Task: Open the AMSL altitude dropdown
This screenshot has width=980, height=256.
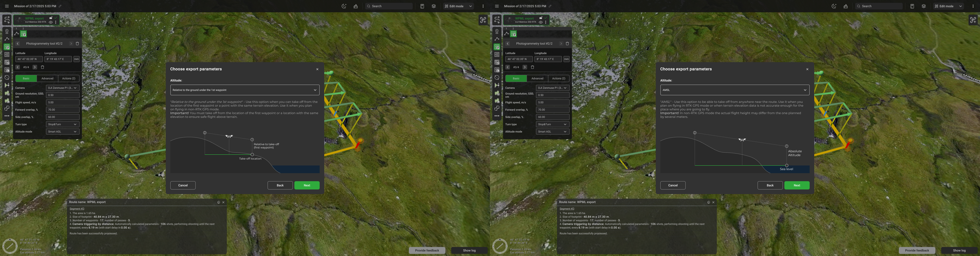Action: (x=734, y=90)
